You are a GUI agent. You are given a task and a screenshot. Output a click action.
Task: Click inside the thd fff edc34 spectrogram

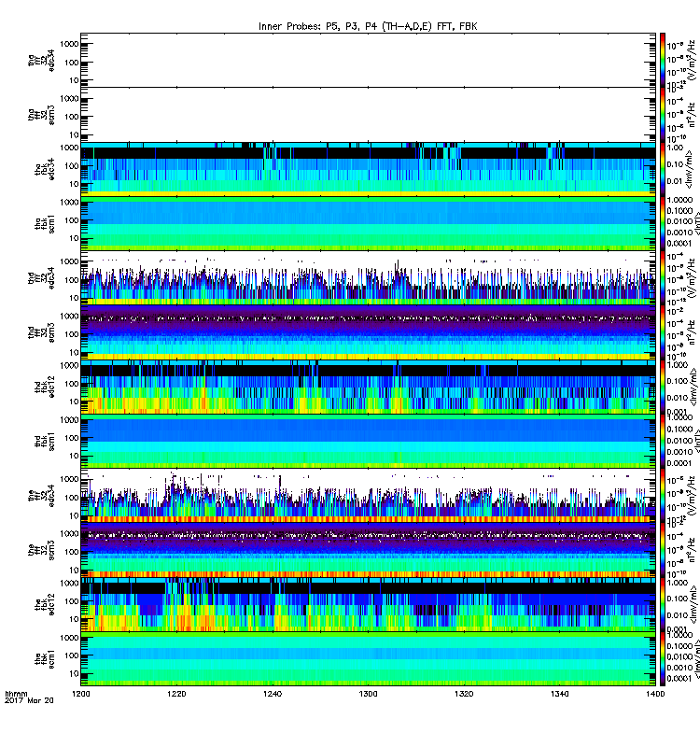(x=368, y=277)
